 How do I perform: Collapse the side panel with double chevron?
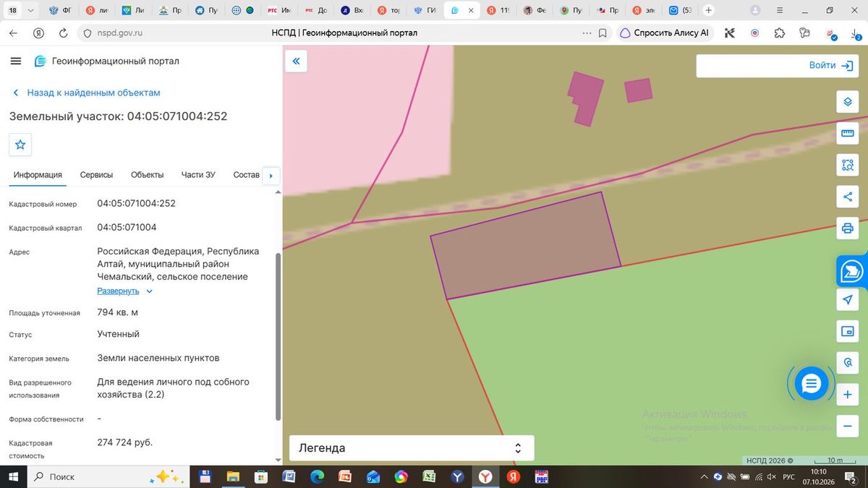pyautogui.click(x=296, y=61)
